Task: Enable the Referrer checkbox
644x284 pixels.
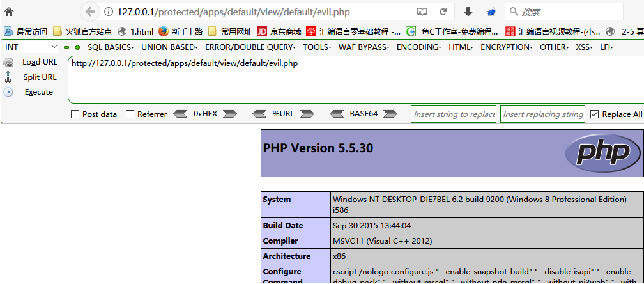Action: coord(130,114)
